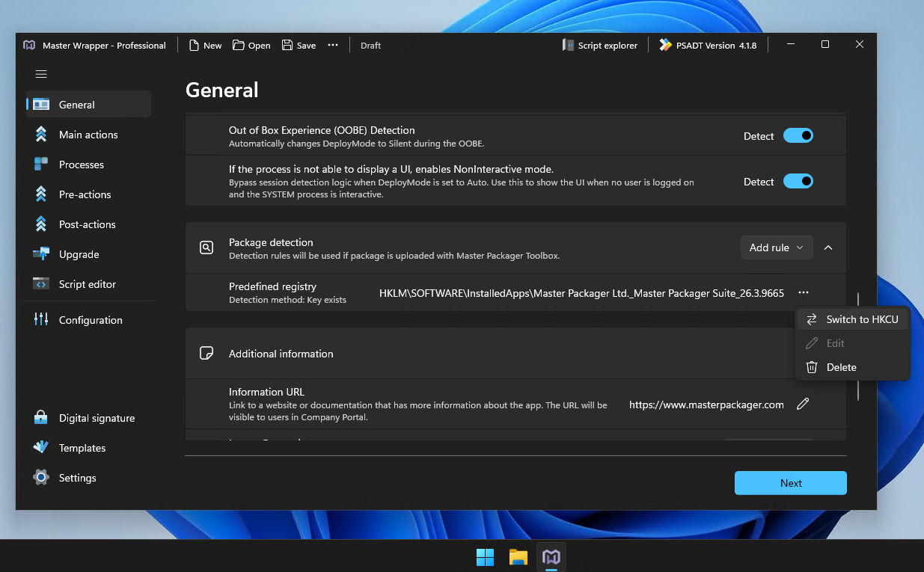The image size is (924, 572).
Task: Edit Information URL with pencil icon
Action: tap(803, 404)
